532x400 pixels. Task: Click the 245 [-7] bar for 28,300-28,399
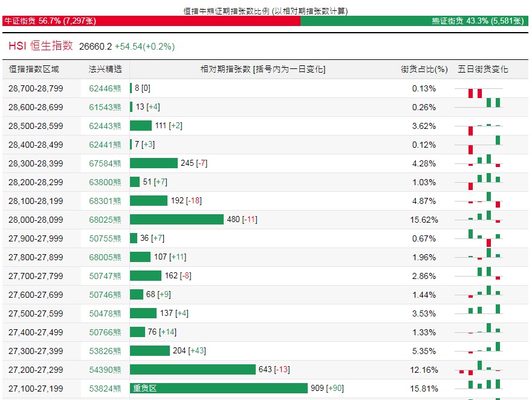pyautogui.click(x=154, y=163)
